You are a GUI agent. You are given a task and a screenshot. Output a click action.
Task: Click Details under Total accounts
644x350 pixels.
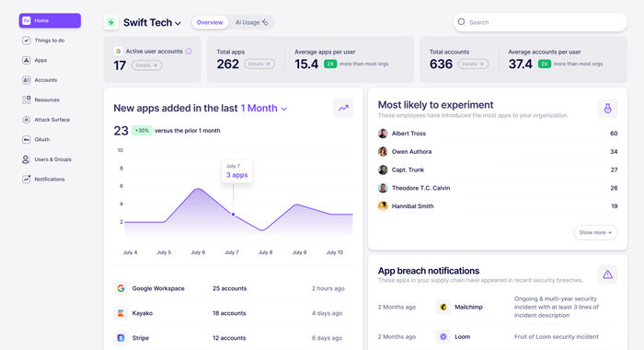(x=473, y=64)
